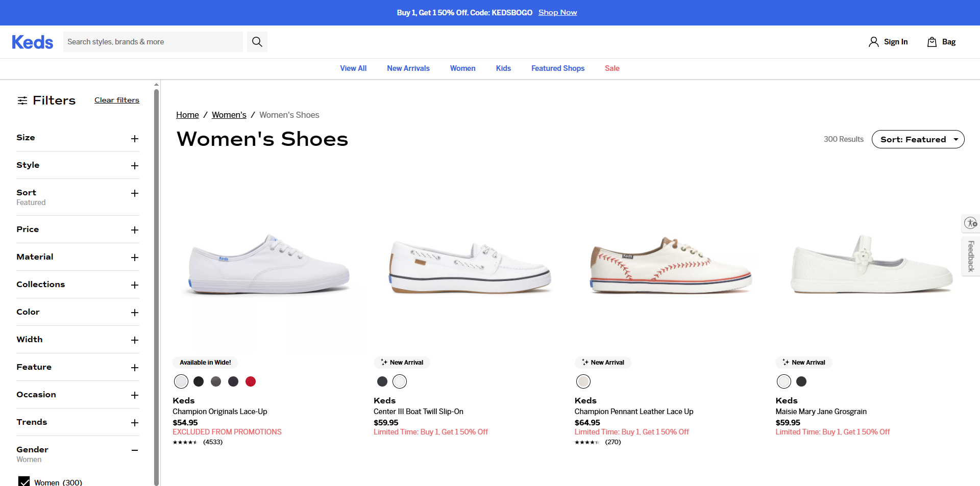The height and width of the screenshot is (486, 980).
Task: Open the Featured Shops nav item
Action: pyautogui.click(x=557, y=68)
